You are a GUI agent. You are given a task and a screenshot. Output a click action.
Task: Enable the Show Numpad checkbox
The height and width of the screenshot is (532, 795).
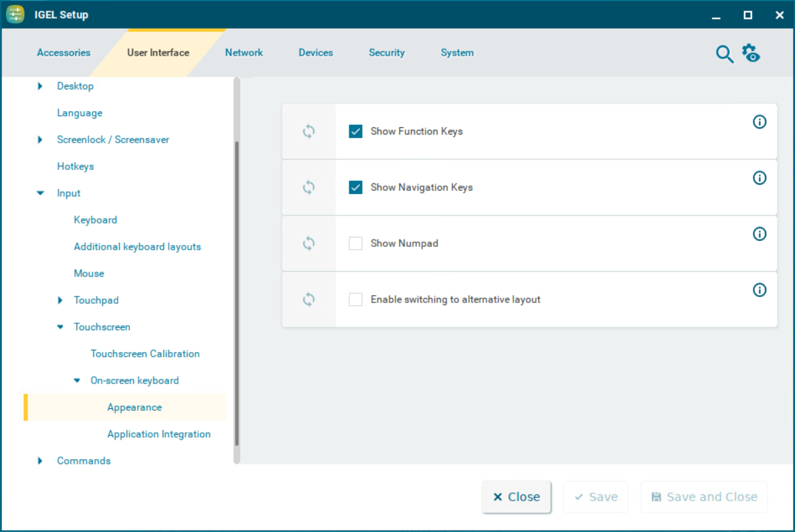tap(355, 244)
